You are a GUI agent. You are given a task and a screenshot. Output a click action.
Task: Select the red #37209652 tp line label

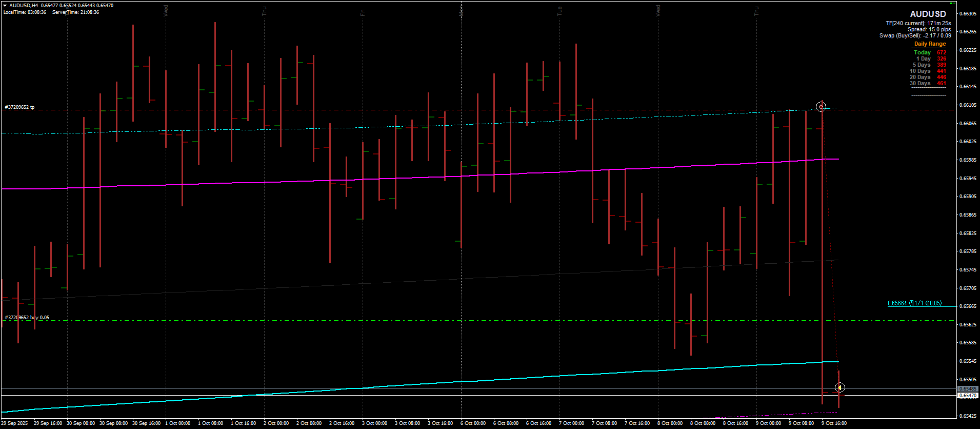click(20, 107)
